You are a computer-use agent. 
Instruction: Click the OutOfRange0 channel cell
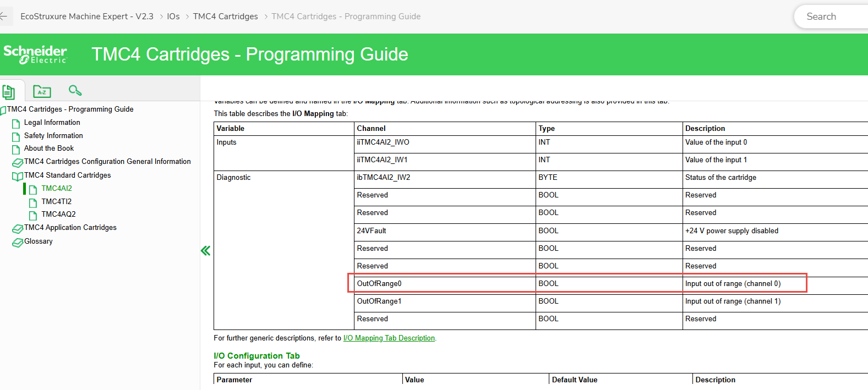445,285
